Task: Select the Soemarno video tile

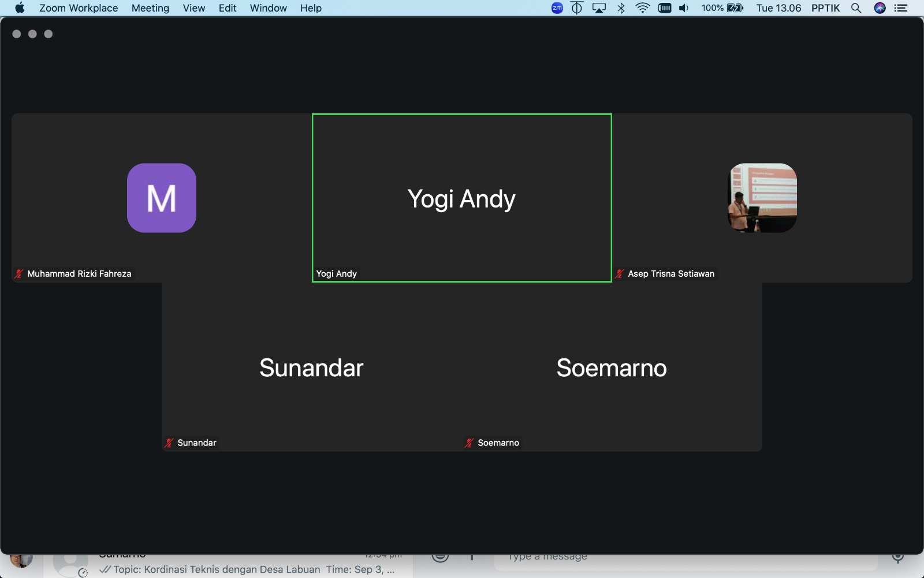Action: [612, 366]
